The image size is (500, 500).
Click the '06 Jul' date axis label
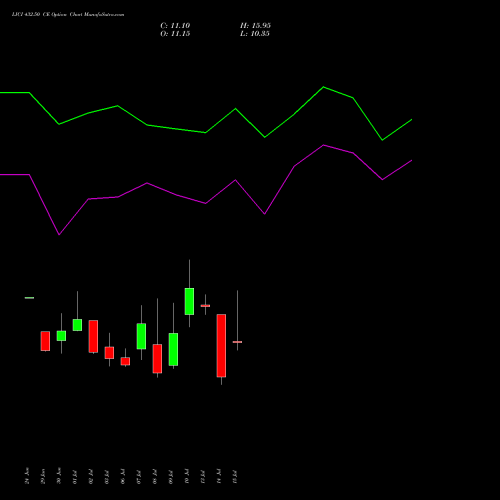tap(123, 476)
